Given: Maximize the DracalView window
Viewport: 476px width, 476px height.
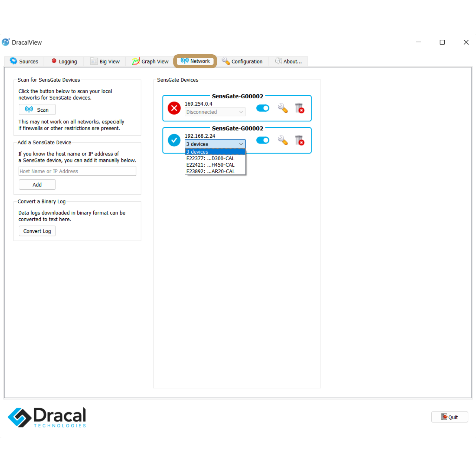Looking at the screenshot, I should tap(442, 42).
